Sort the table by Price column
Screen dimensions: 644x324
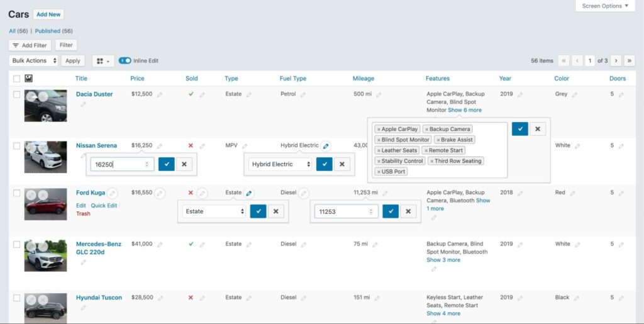click(x=137, y=79)
